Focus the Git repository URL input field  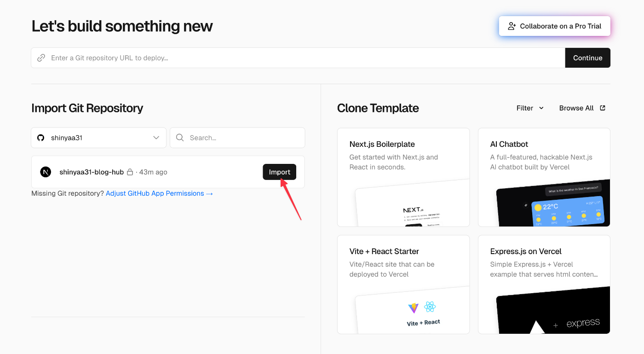(298, 58)
